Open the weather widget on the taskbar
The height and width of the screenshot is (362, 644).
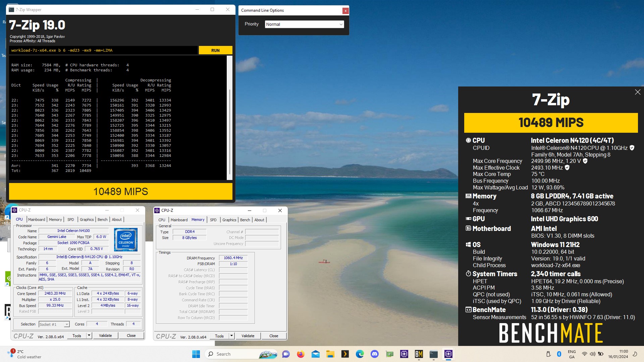pos(25,354)
